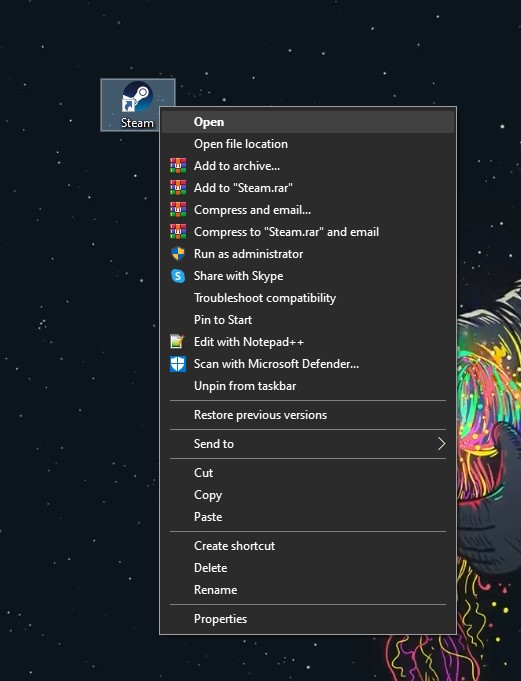Click the Notepad++ icon in context menu

178,342
